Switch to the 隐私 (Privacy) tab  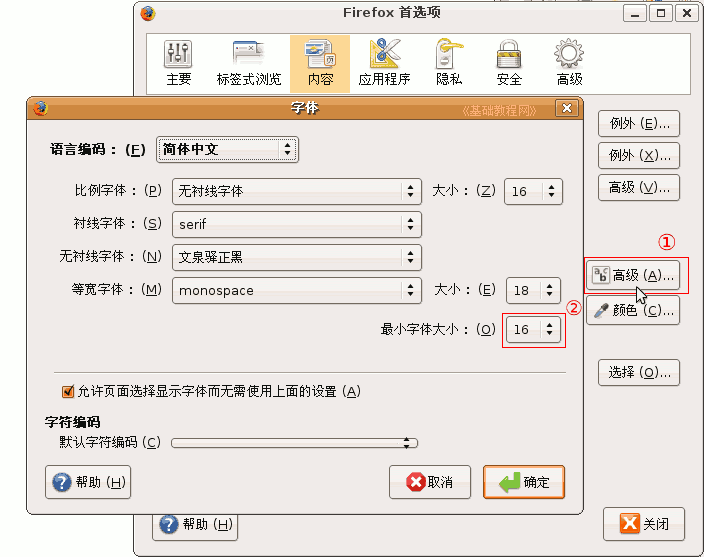(449, 64)
